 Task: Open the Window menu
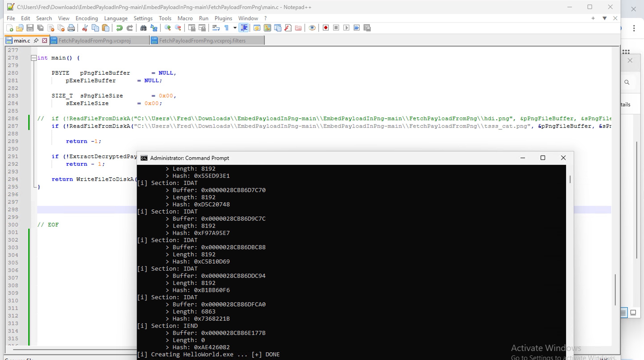[x=248, y=18]
